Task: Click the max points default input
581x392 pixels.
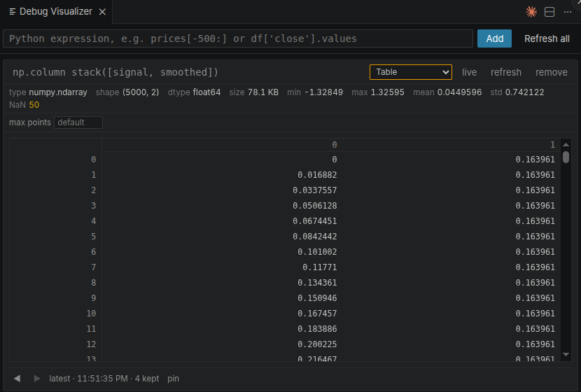Action: 78,122
